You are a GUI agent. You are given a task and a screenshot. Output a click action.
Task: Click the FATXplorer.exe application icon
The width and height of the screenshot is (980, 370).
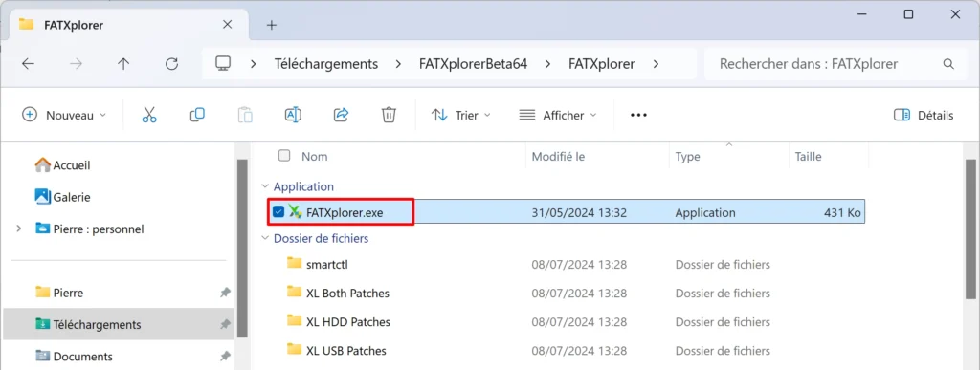295,212
